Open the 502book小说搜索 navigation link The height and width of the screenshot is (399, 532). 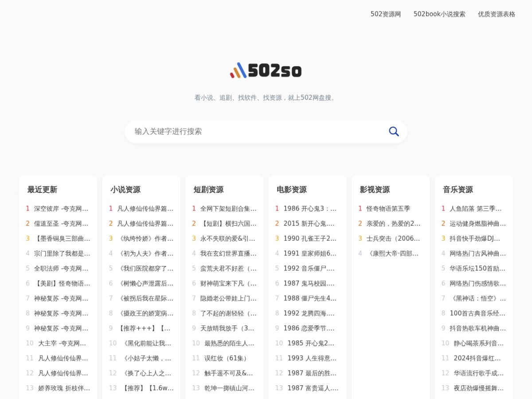439,14
